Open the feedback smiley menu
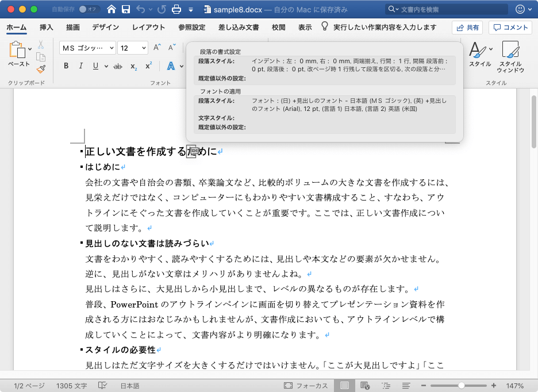 (520, 9)
